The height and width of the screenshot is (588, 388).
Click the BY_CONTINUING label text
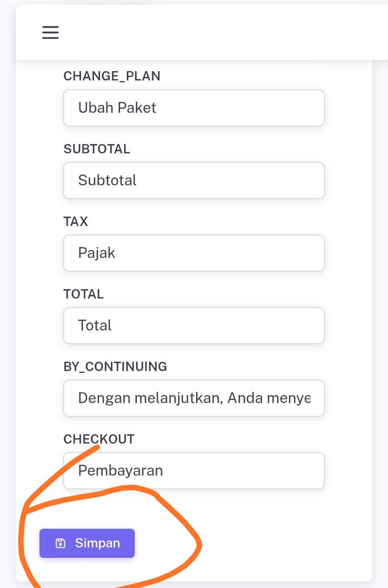115,367
